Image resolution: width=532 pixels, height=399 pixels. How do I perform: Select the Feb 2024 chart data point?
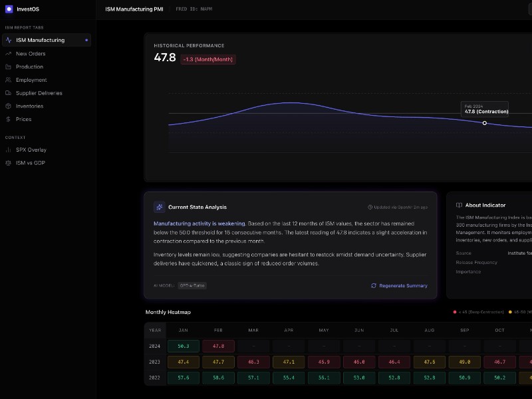coord(484,123)
